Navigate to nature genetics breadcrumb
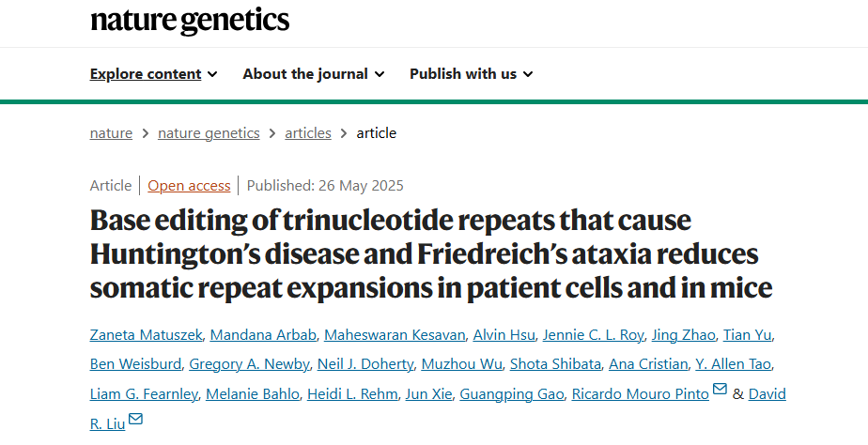This screenshot has width=868, height=445. pos(209,132)
